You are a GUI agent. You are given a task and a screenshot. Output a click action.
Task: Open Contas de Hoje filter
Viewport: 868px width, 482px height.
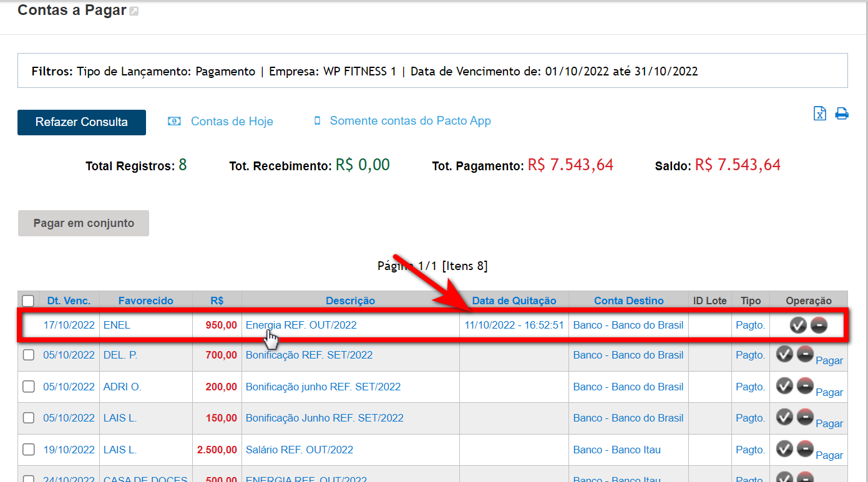[x=232, y=122]
